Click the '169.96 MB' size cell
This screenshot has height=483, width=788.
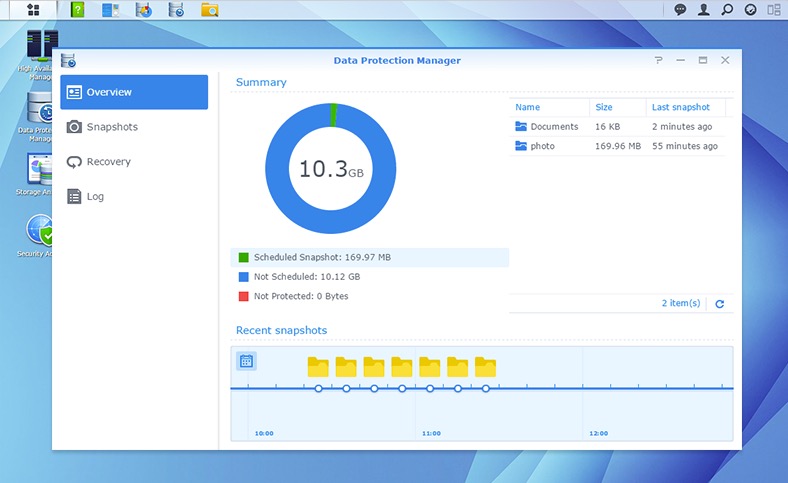coord(618,146)
